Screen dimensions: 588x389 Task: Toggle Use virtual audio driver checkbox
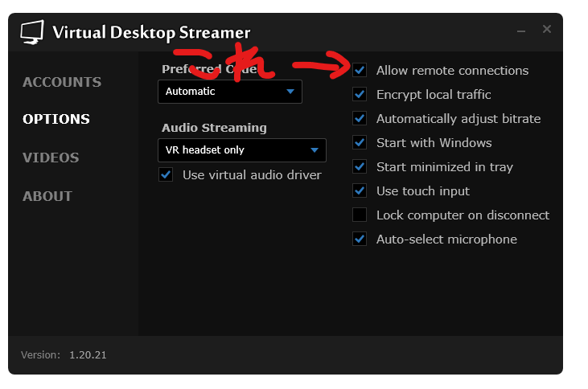166,174
